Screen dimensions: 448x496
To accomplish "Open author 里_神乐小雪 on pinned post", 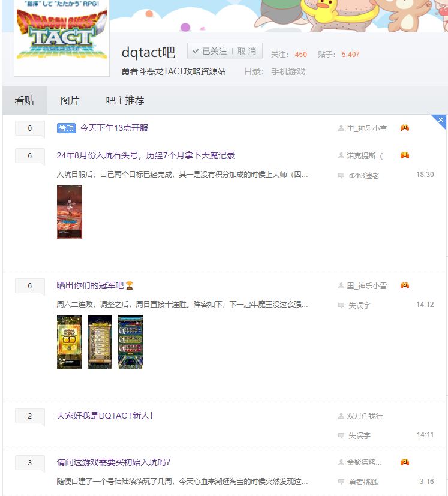I will 366,128.
